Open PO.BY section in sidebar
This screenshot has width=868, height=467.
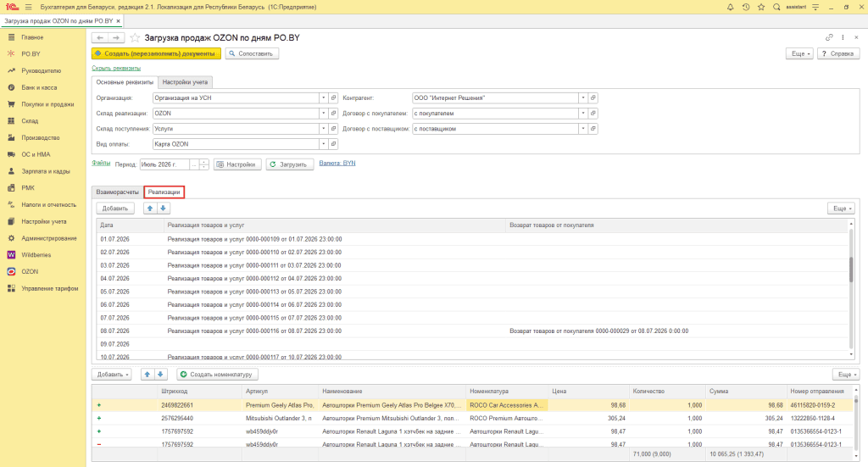pos(31,53)
